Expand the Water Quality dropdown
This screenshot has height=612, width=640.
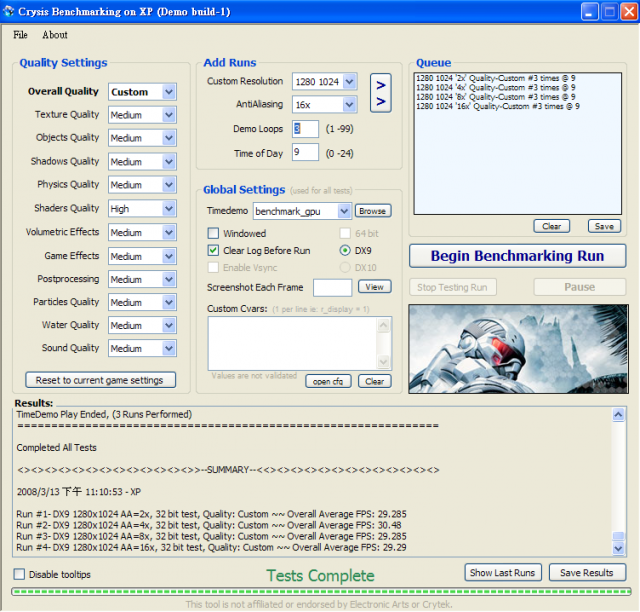pos(169,325)
